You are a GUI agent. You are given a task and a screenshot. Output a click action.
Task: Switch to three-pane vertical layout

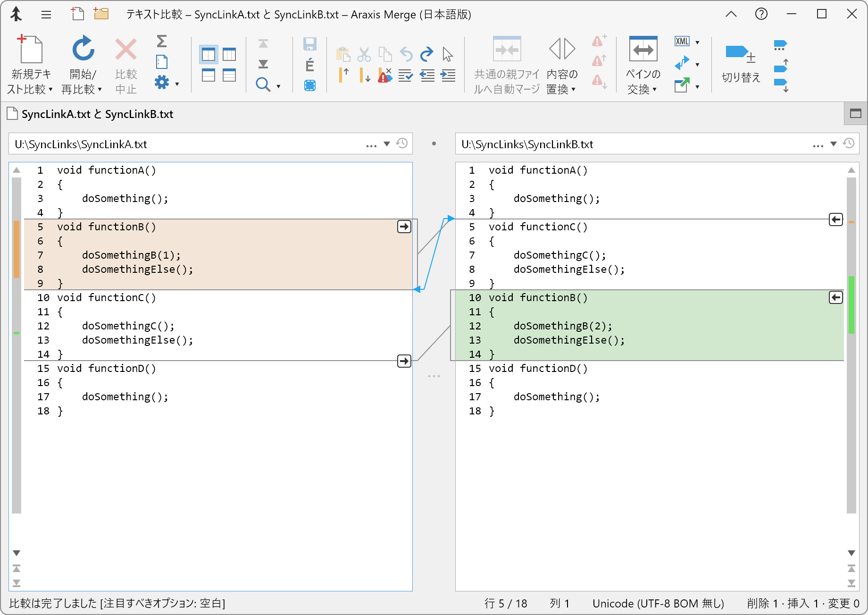pos(229,55)
